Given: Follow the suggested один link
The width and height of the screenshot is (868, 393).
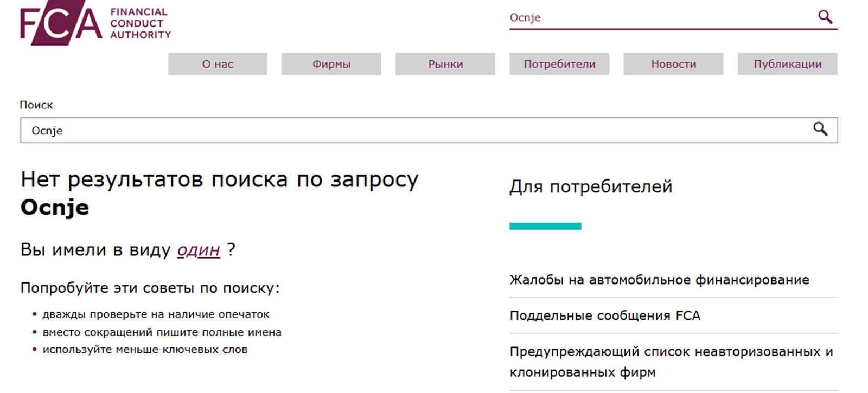Looking at the screenshot, I should [199, 250].
